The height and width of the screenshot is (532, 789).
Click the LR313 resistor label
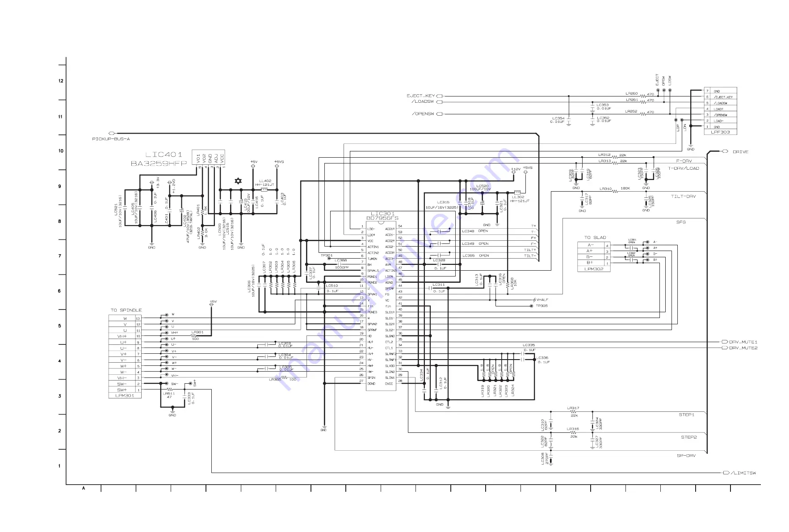coord(604,161)
